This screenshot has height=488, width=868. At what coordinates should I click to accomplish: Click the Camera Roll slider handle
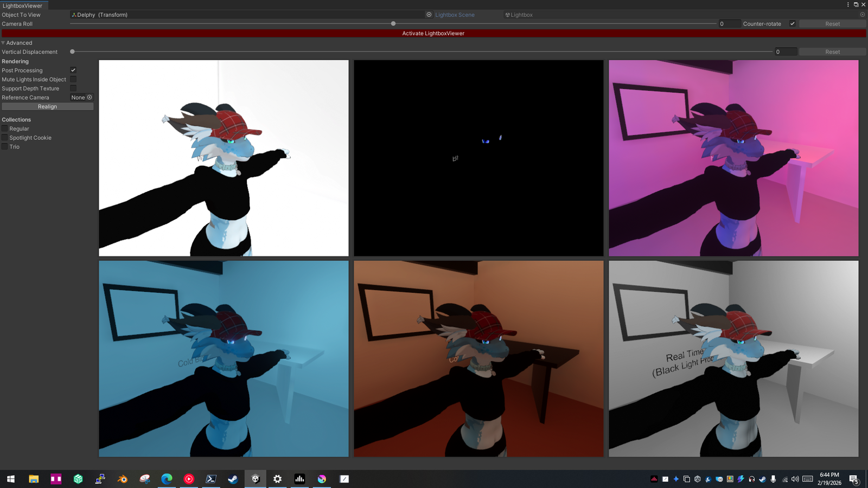(x=393, y=24)
